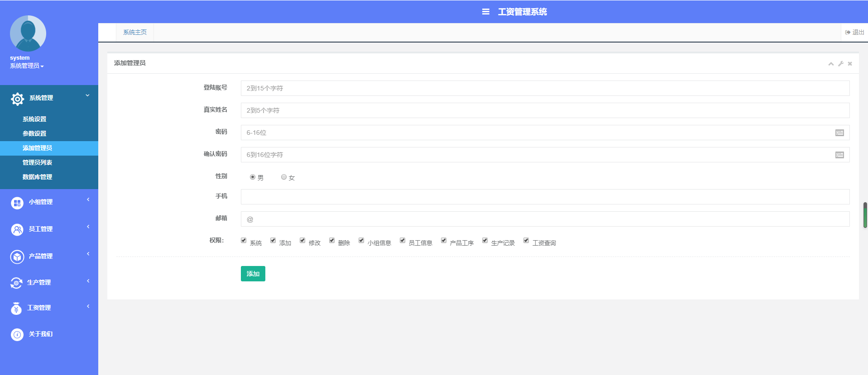Viewport: 868px width, 375px height.
Task: Toggle the 小组信息 permission checkbox
Action: pyautogui.click(x=361, y=240)
